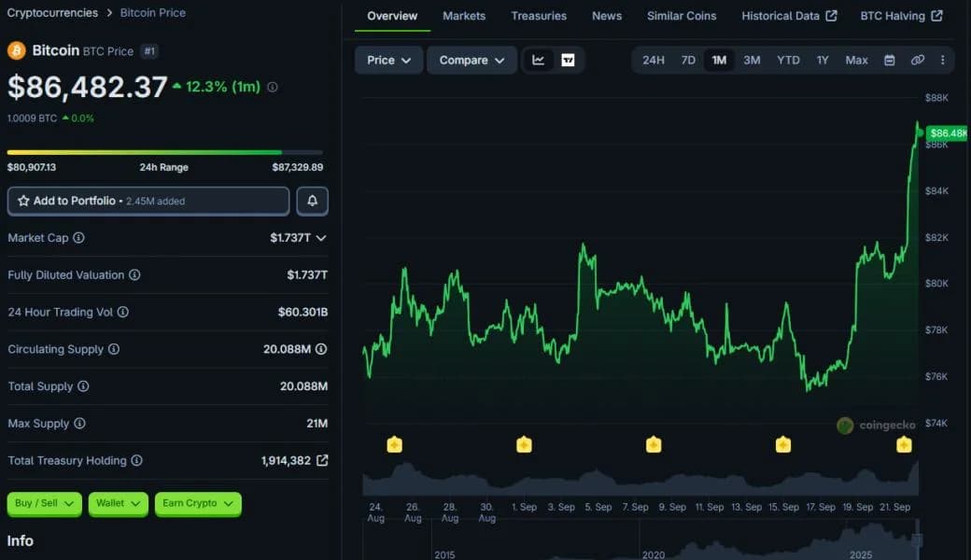Click the news marker near 24 Aug

tap(394, 444)
